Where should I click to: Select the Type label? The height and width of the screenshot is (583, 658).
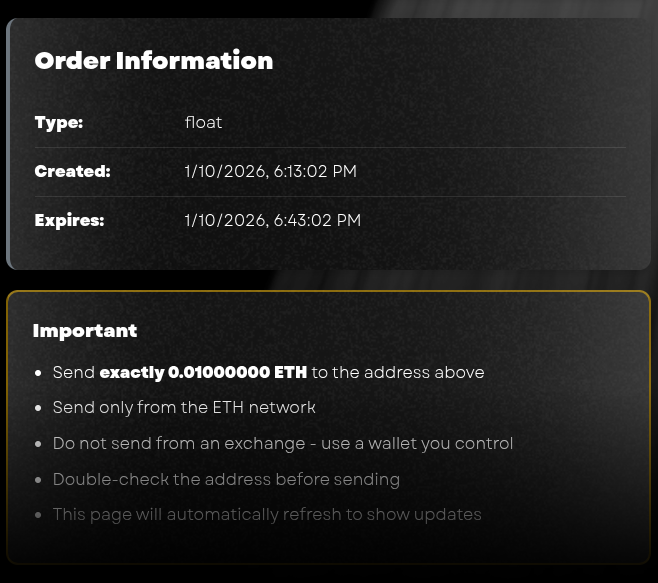[59, 122]
